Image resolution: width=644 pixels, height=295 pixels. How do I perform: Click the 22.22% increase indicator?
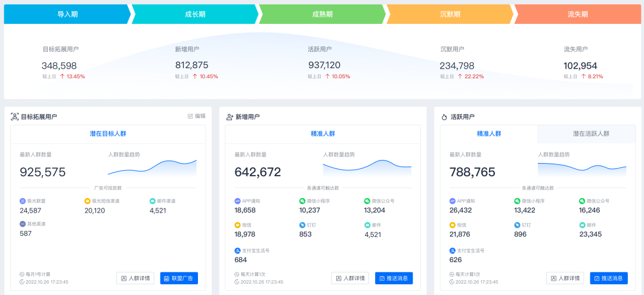[470, 76]
